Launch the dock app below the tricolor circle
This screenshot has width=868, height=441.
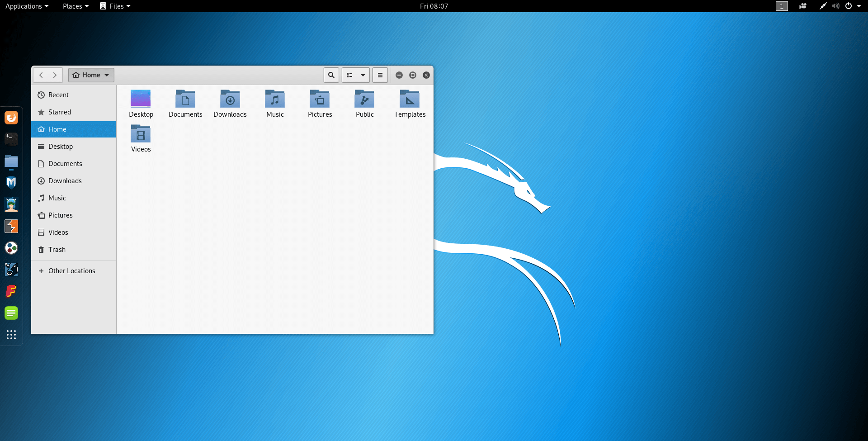(11, 270)
